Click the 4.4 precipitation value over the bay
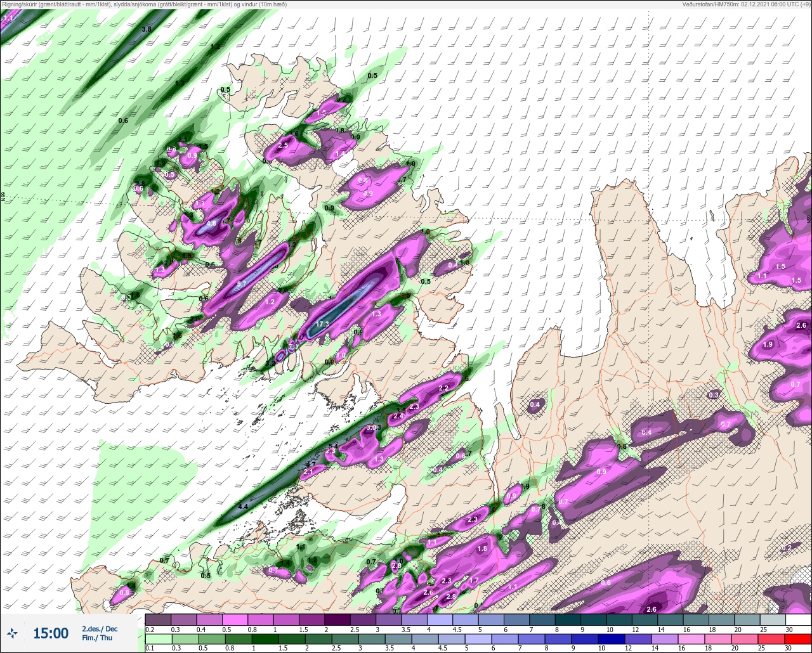The width and height of the screenshot is (812, 653). tap(243, 507)
